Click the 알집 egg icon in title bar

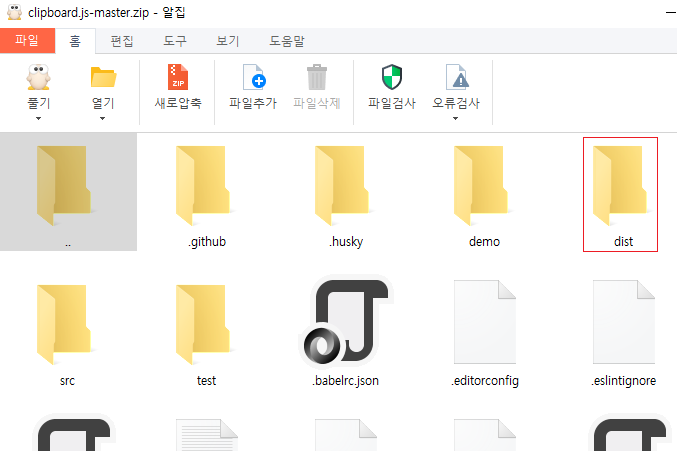tap(14, 12)
